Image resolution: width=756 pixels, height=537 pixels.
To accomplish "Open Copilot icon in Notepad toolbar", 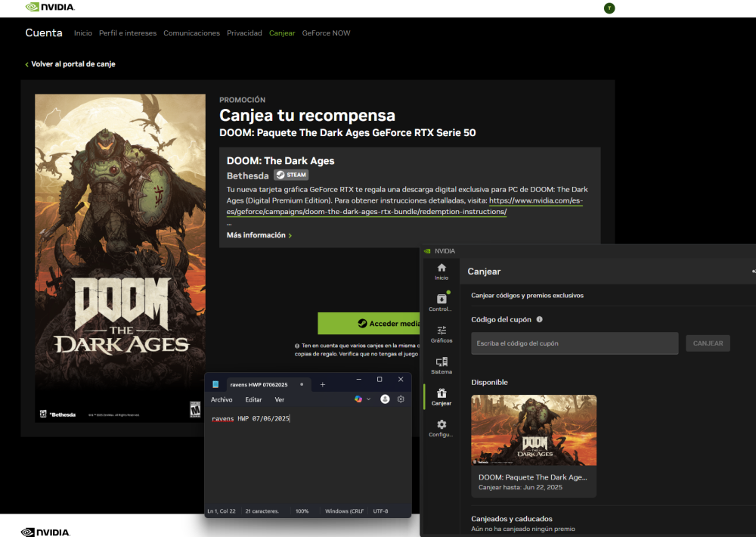I will coord(358,399).
